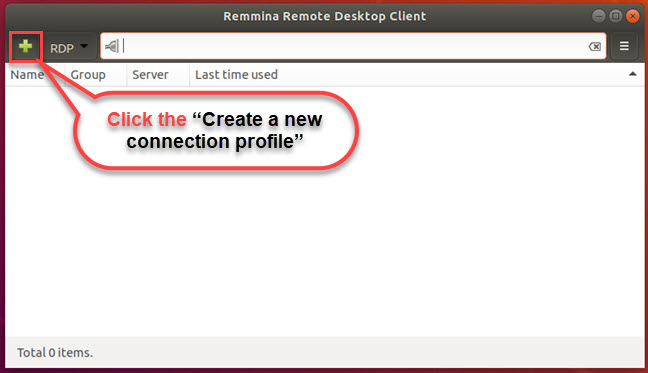Minimize the Remmina window
Screen dimensions: 648x373
point(598,16)
